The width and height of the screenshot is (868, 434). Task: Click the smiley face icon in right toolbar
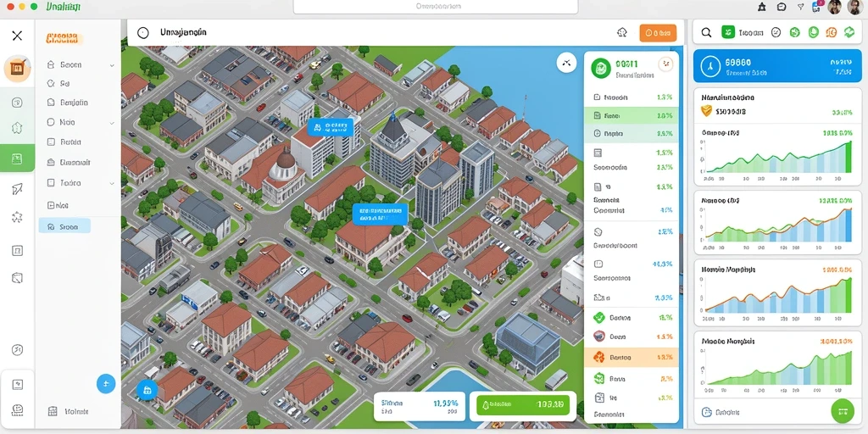pos(776,33)
